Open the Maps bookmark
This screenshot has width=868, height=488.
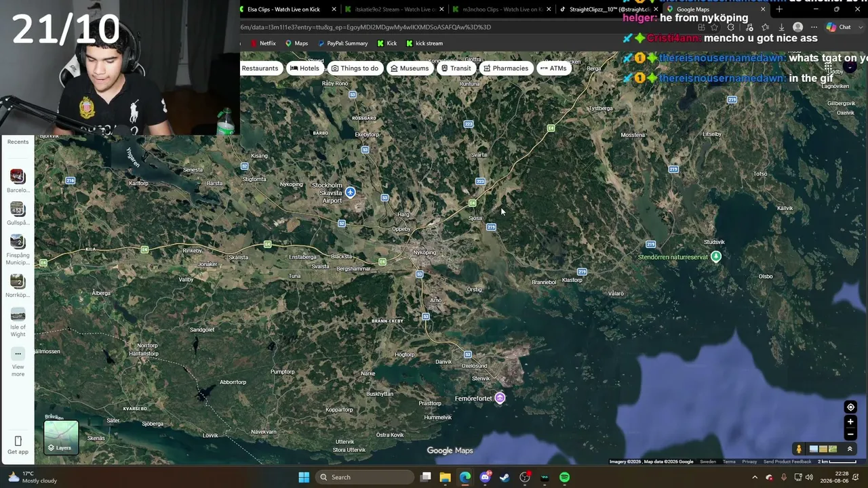point(296,43)
